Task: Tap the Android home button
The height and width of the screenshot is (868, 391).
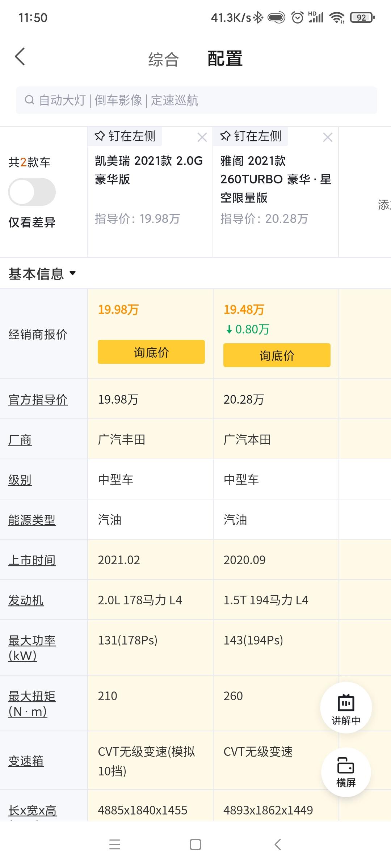Action: click(x=195, y=844)
